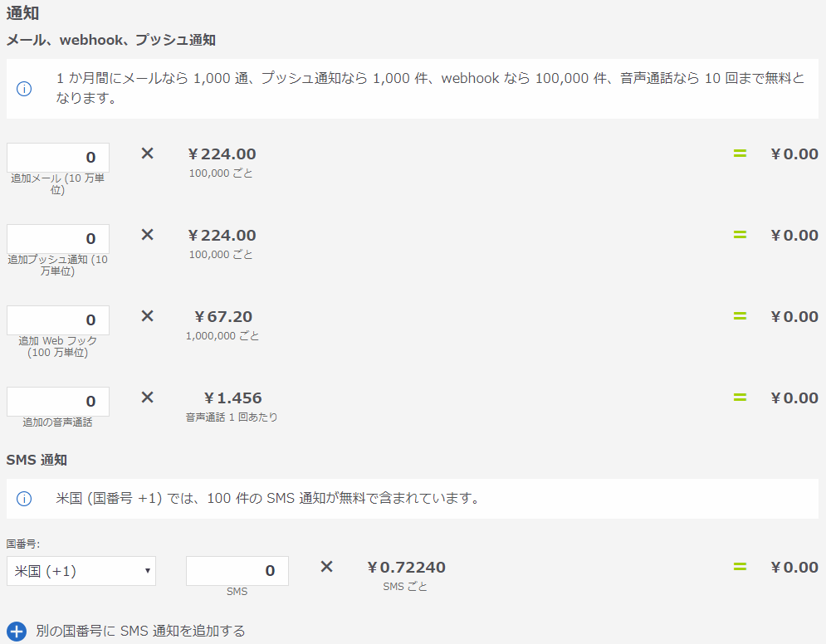Focus the additional Web hooks quantity field
Screen dimensions: 826x644
58,320
